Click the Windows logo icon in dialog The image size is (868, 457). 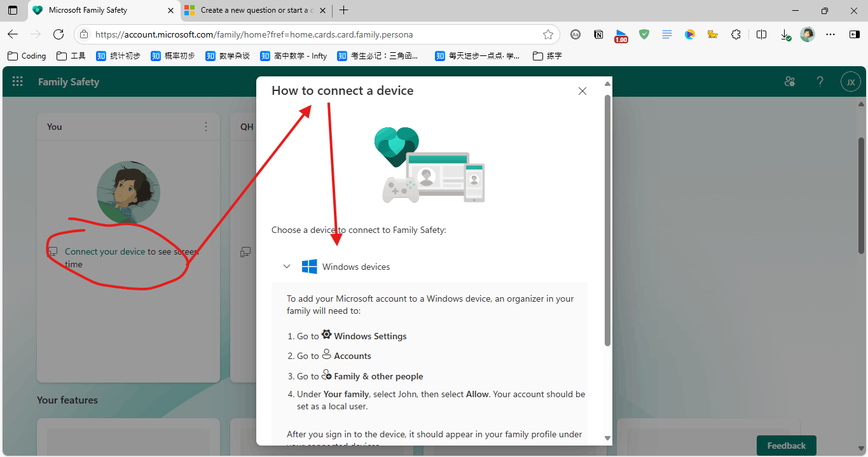coord(310,267)
